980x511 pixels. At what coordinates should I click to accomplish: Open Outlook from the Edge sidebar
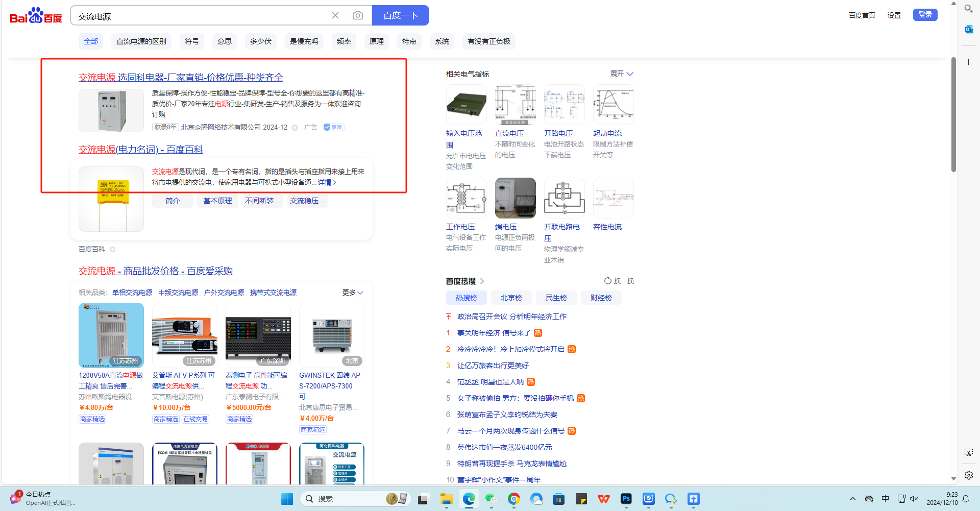click(x=968, y=30)
